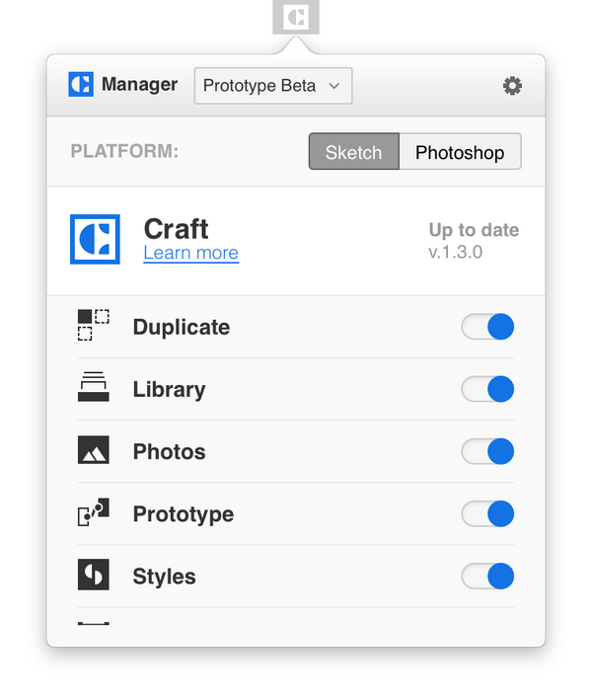Toggle the Styles plugin off
Viewport: 592px width, 700px height.
[x=488, y=576]
